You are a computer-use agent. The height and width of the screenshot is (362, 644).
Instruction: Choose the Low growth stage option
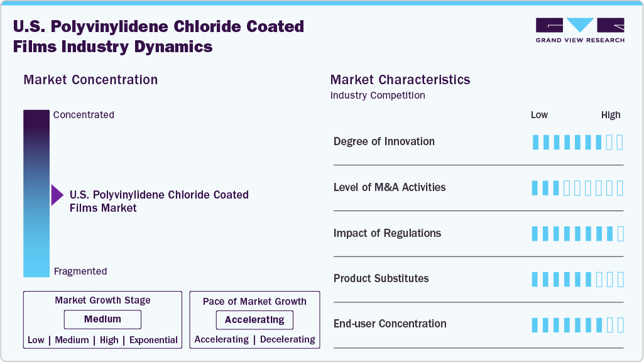36,340
